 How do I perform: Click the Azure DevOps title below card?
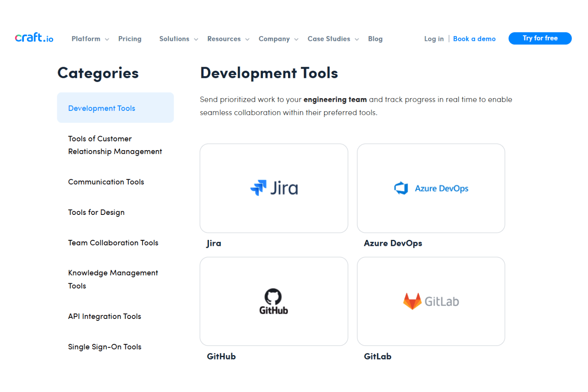[x=393, y=243]
